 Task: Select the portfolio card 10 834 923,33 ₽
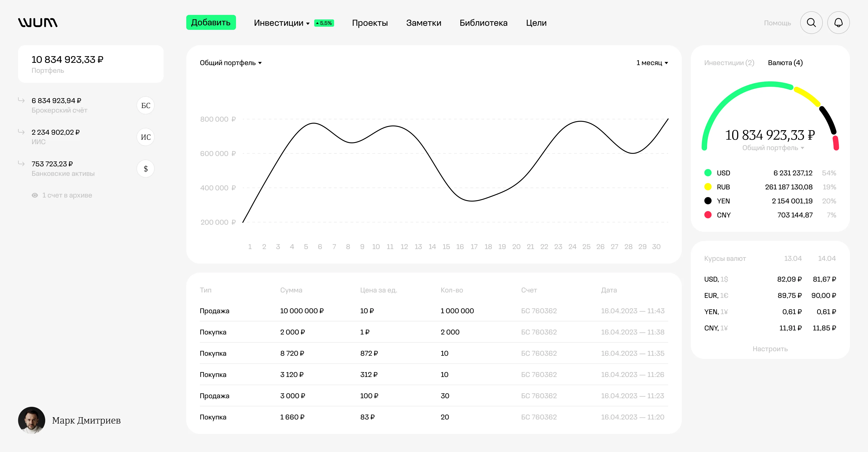click(91, 64)
